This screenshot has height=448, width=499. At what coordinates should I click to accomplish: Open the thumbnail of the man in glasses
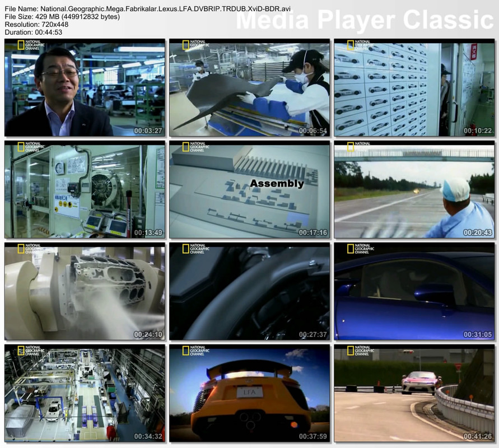[x=85, y=88]
